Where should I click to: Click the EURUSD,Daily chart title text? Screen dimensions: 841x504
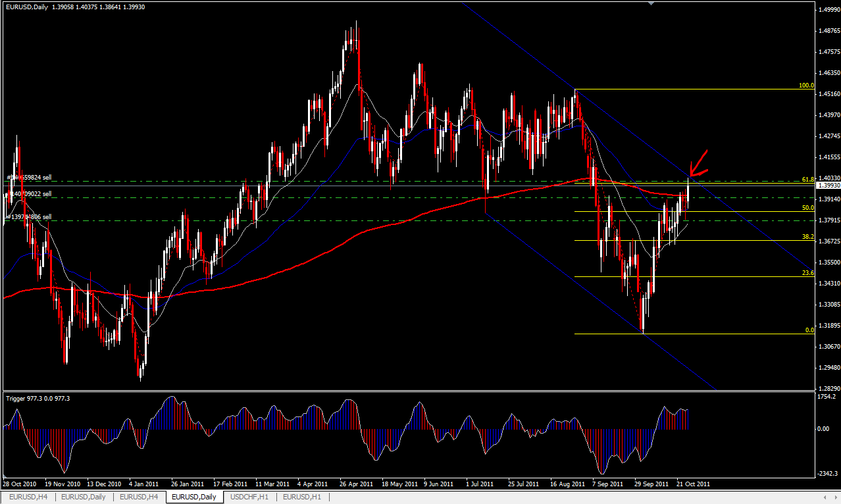coord(27,7)
